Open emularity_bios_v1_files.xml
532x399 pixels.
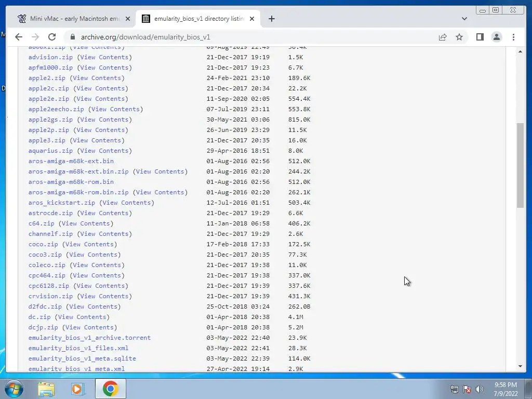click(x=78, y=348)
